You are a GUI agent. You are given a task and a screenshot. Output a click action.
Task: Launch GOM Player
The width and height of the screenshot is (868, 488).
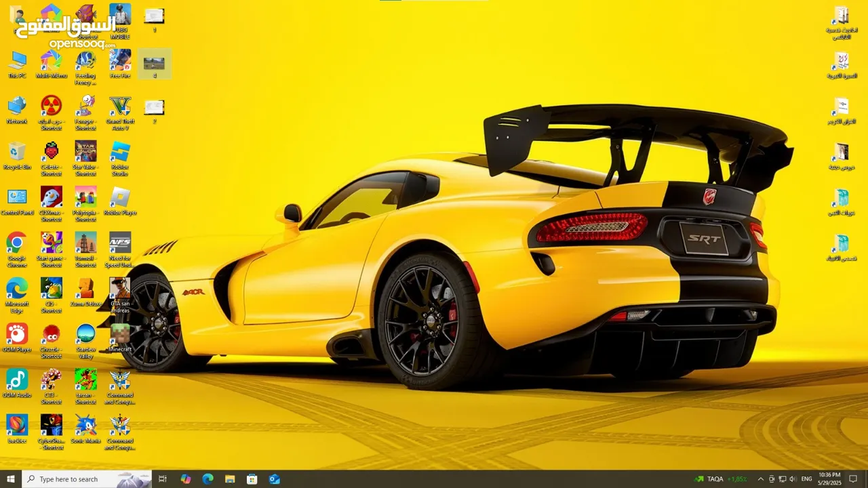pyautogui.click(x=17, y=338)
